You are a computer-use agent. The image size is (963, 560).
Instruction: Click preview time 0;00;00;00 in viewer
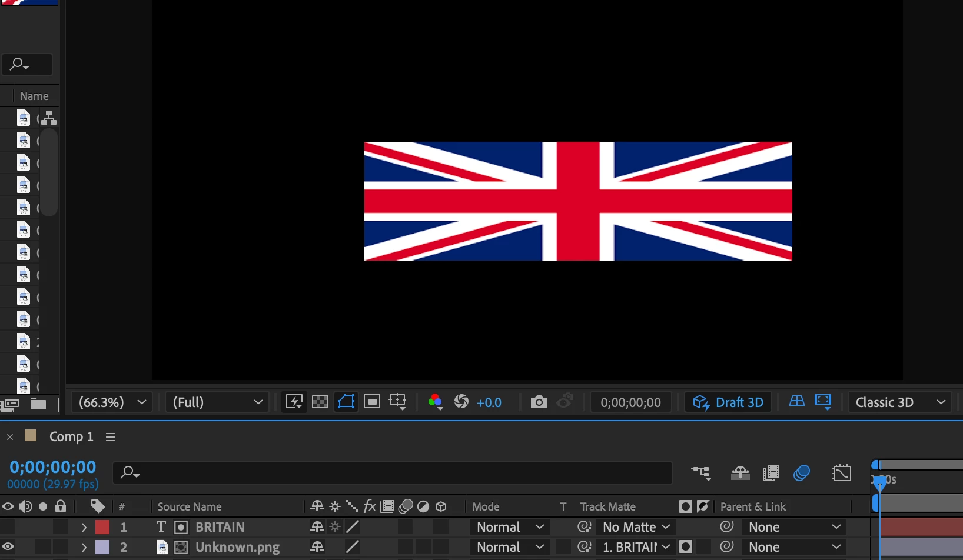[630, 403]
